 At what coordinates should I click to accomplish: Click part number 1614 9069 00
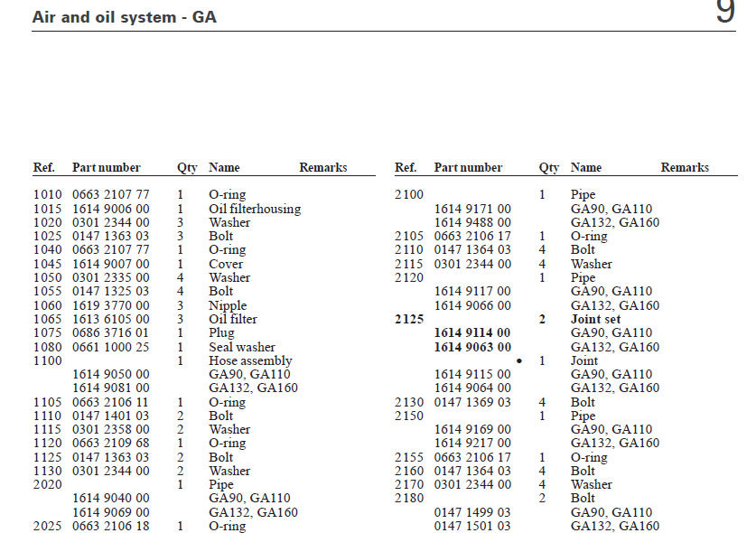tap(111, 512)
